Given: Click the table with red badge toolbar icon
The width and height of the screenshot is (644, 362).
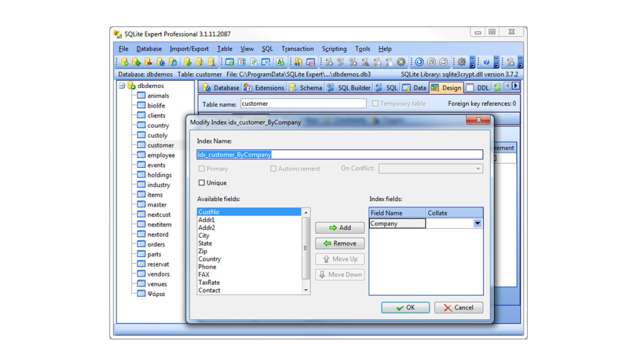Looking at the screenshot, I should (x=311, y=62).
